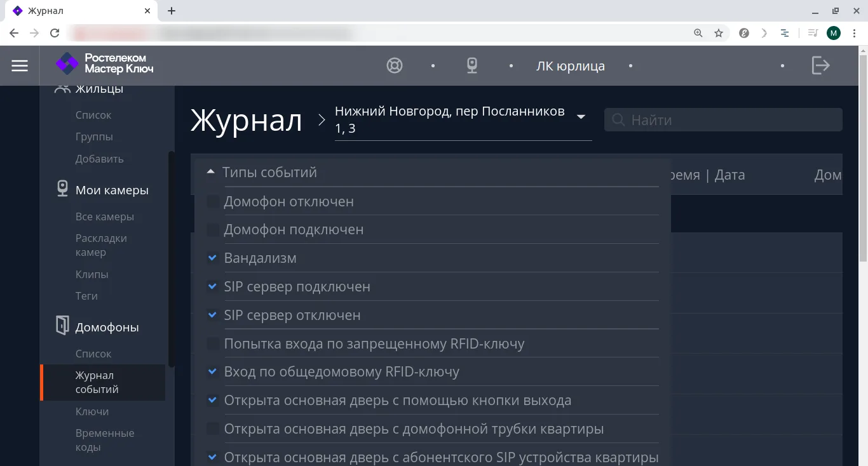The height and width of the screenshot is (466, 868).
Task: Open Группы in the sidebar
Action: click(94, 136)
